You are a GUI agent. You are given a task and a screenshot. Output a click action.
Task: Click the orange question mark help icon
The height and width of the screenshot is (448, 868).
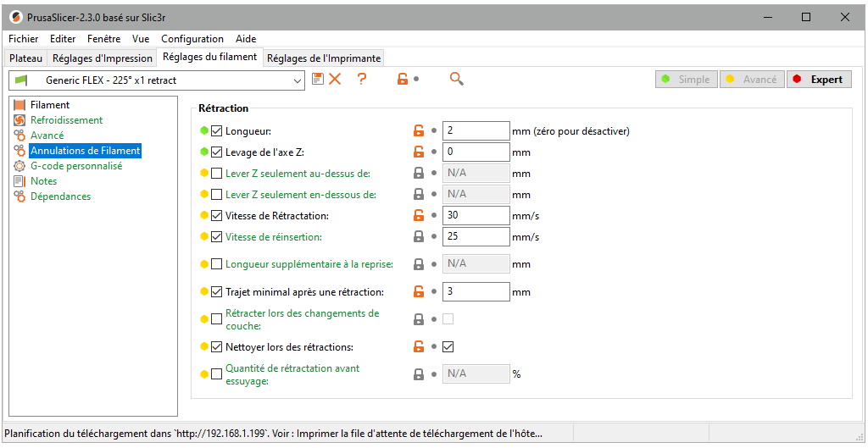pos(362,79)
